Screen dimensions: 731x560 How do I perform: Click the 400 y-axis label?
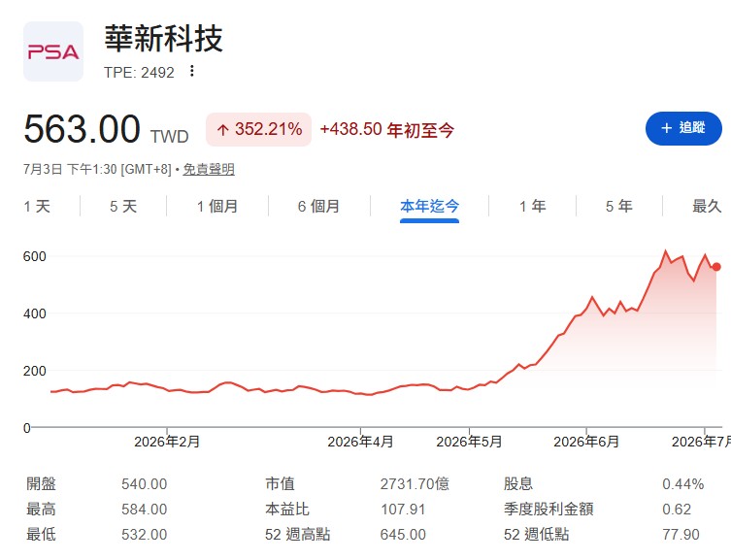pyautogui.click(x=35, y=313)
